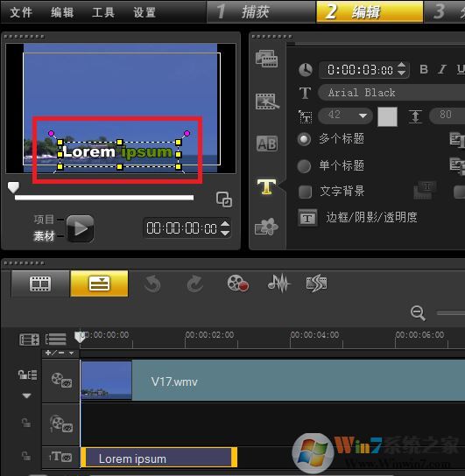Open the Transition library icon

click(x=267, y=101)
